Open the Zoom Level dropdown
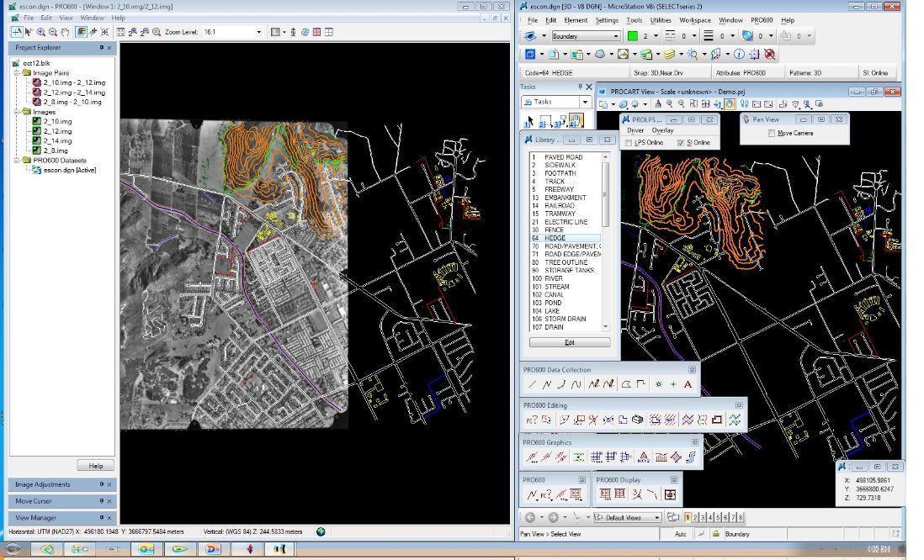Image resolution: width=924 pixels, height=560 pixels. point(258,32)
